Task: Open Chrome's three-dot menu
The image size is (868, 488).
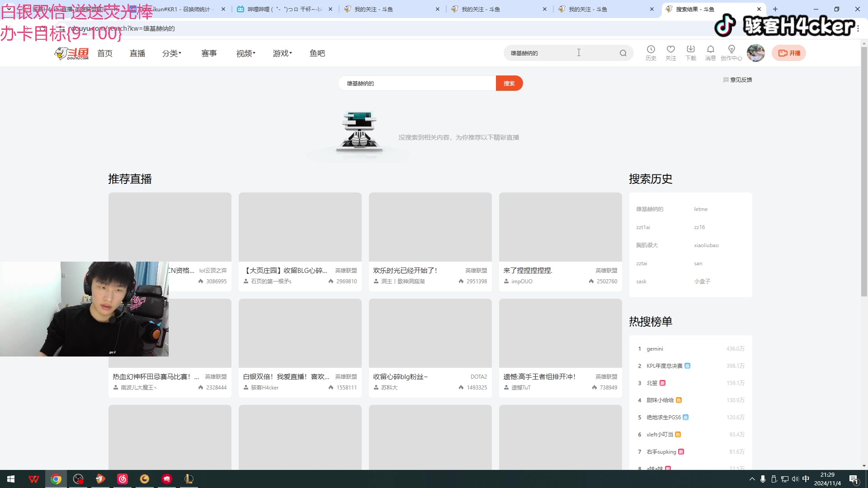Action: pos(858,28)
